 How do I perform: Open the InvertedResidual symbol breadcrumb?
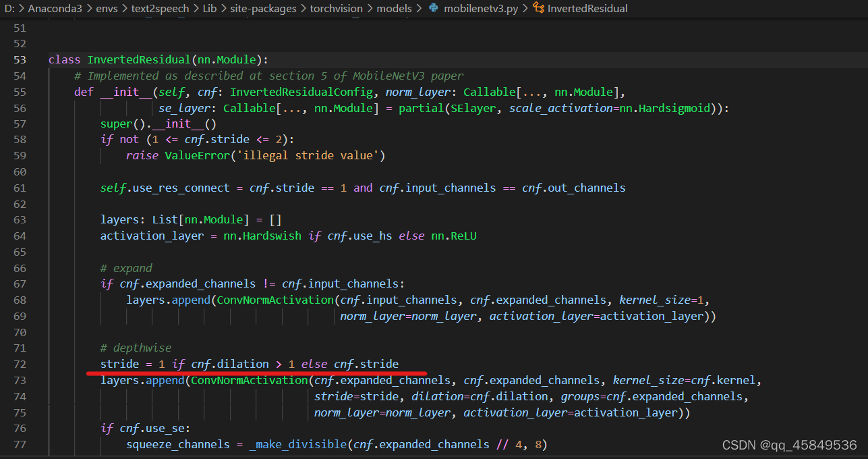click(587, 9)
